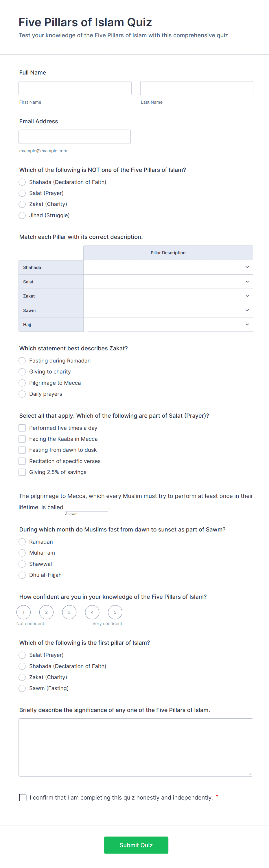269x868 pixels.
Task: Check Performed five times a day
Action: [22, 428]
